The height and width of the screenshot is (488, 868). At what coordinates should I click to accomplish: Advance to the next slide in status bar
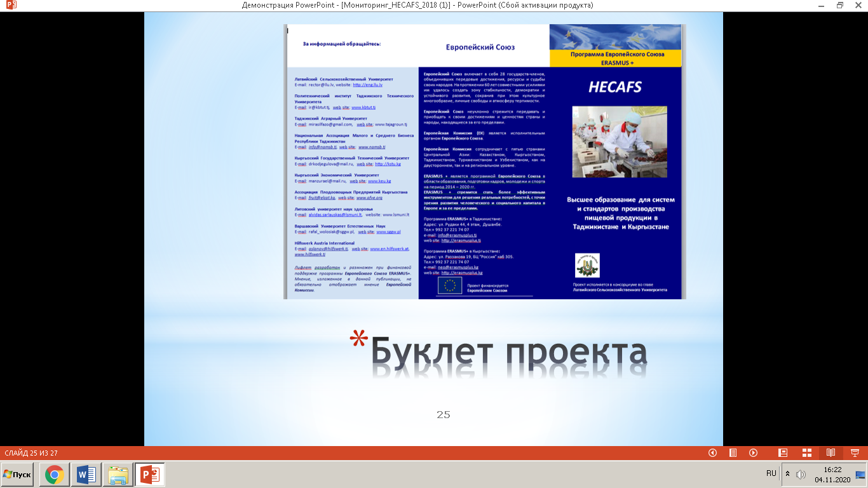[x=754, y=453]
